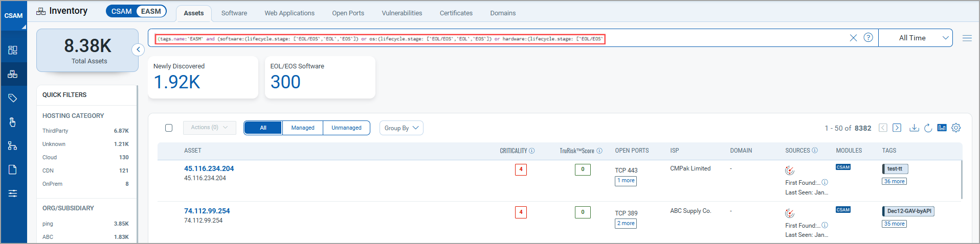Expand '1 more' ports for TCP 443
Viewport: 980px width, 244px height.
[626, 181]
